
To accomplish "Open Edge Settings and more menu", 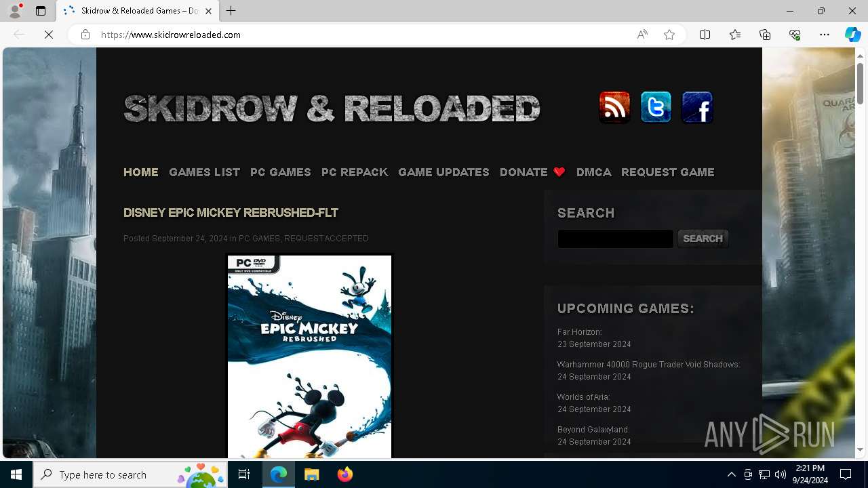I will click(825, 35).
